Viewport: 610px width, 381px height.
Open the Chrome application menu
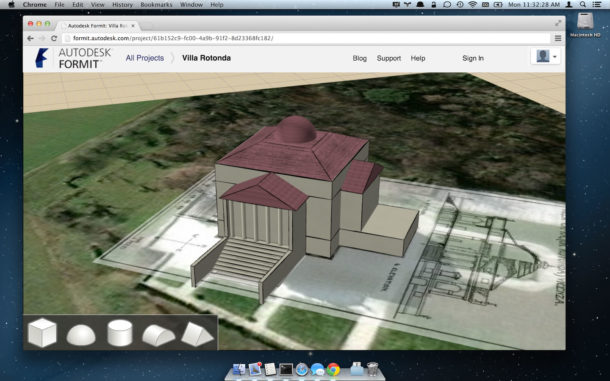(35, 5)
